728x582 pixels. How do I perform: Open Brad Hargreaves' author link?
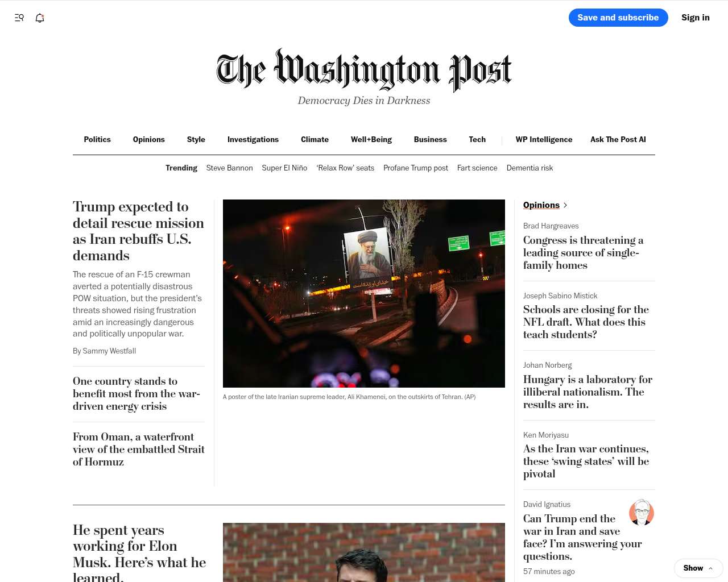(x=551, y=226)
